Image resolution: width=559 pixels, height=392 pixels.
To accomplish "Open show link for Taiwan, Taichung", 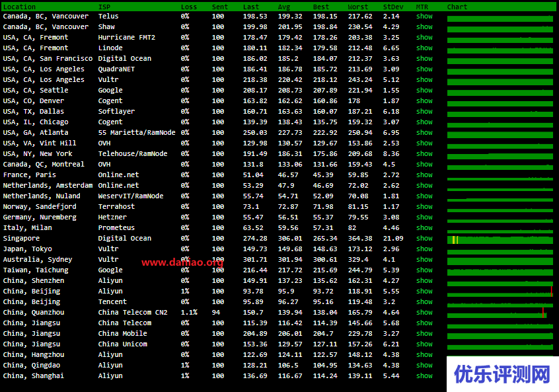I will coord(424,270).
